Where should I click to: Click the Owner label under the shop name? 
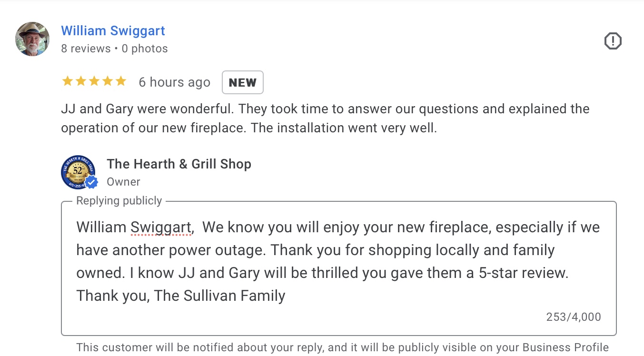pos(123,182)
